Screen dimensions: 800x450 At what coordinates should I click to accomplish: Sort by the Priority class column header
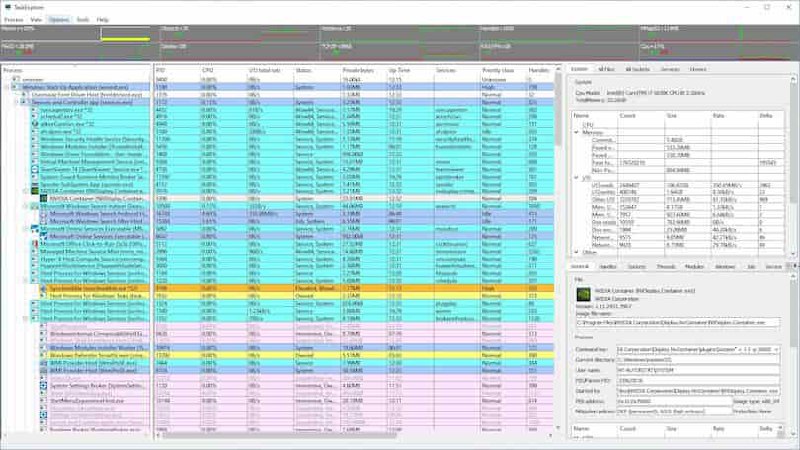coord(503,70)
